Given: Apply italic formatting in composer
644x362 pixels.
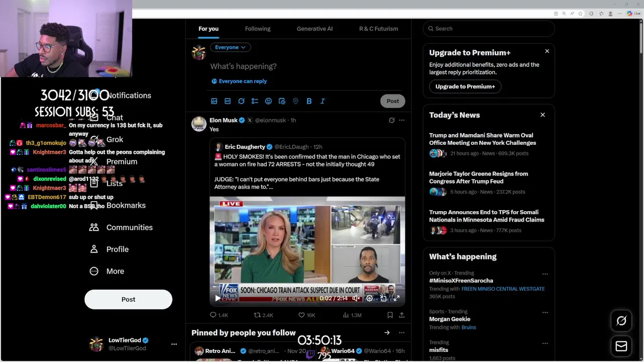Looking at the screenshot, I should pyautogui.click(x=323, y=101).
